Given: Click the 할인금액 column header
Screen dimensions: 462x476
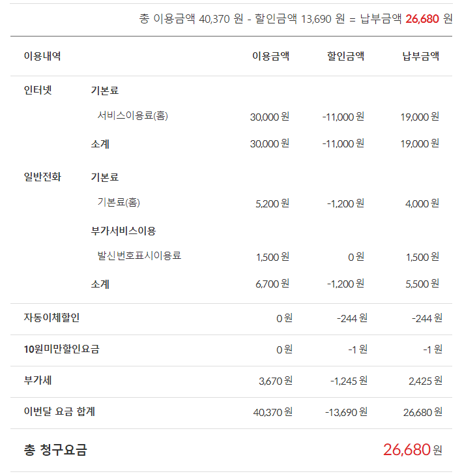Looking at the screenshot, I should click(345, 56).
